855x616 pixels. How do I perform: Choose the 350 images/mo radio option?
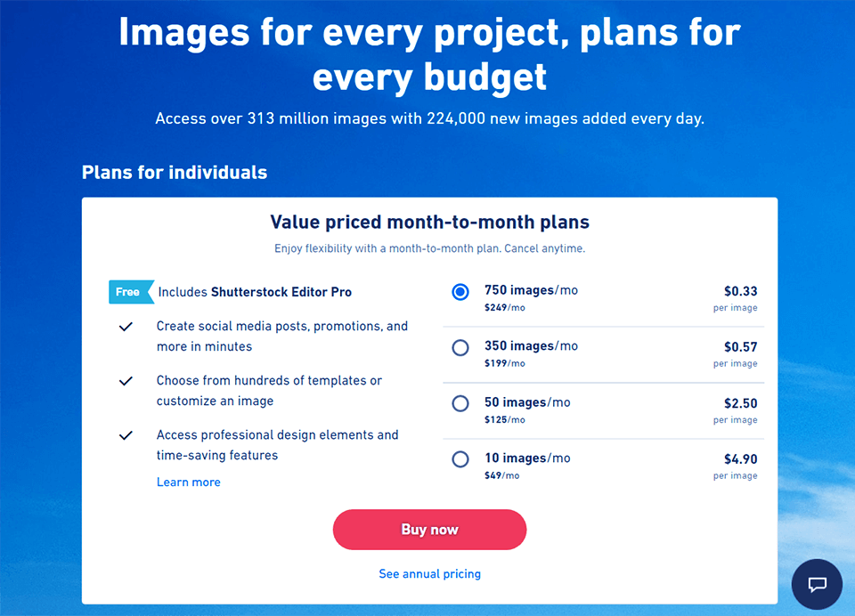(x=460, y=348)
